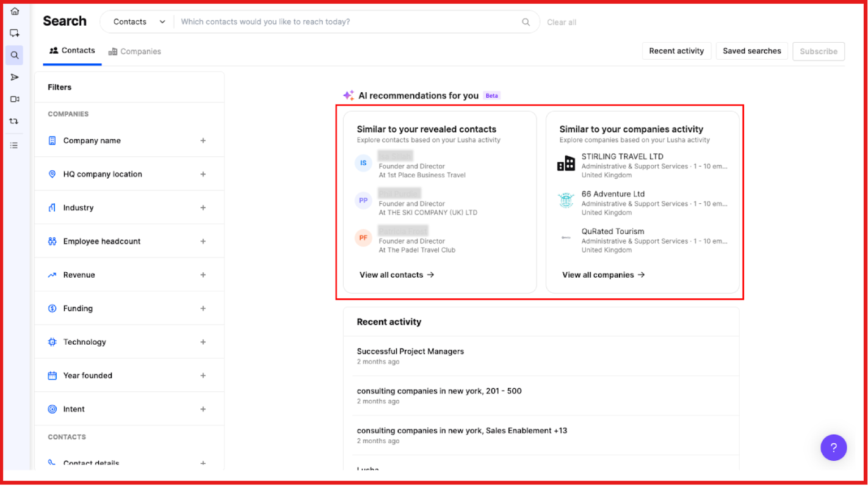Open the paper plane Engage sidebar icon
868x487 pixels.
point(15,77)
